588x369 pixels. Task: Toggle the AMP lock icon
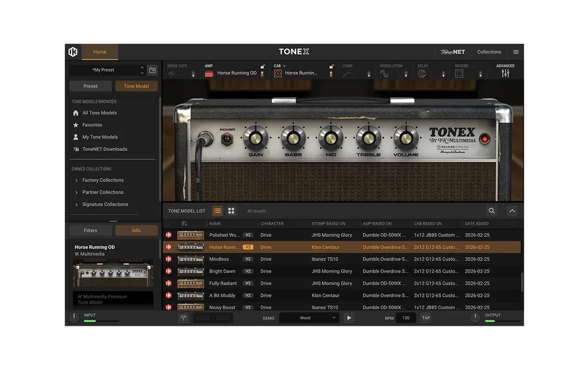pyautogui.click(x=263, y=66)
